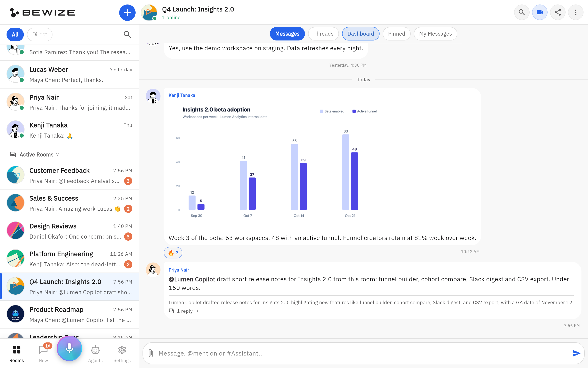This screenshot has height=368, width=588.
Task: Click the share icon in header
Action: pyautogui.click(x=557, y=12)
